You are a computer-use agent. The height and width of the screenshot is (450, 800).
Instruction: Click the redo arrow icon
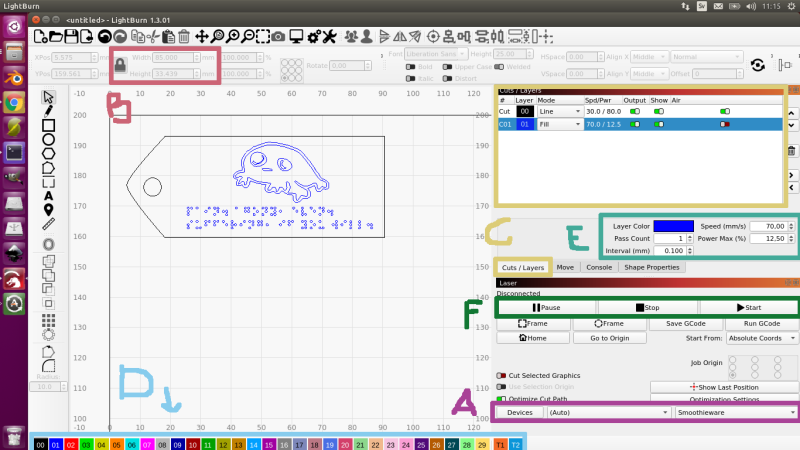tap(120, 37)
